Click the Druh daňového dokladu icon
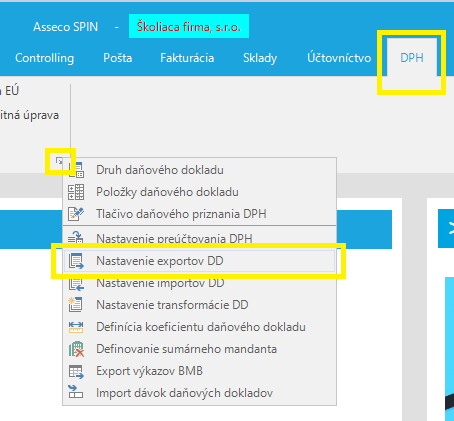 (76, 170)
